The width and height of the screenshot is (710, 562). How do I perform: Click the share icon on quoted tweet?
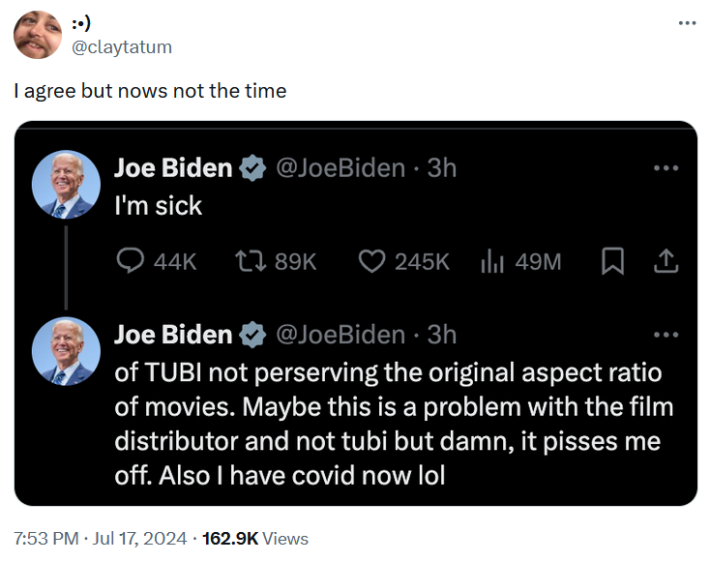click(666, 262)
